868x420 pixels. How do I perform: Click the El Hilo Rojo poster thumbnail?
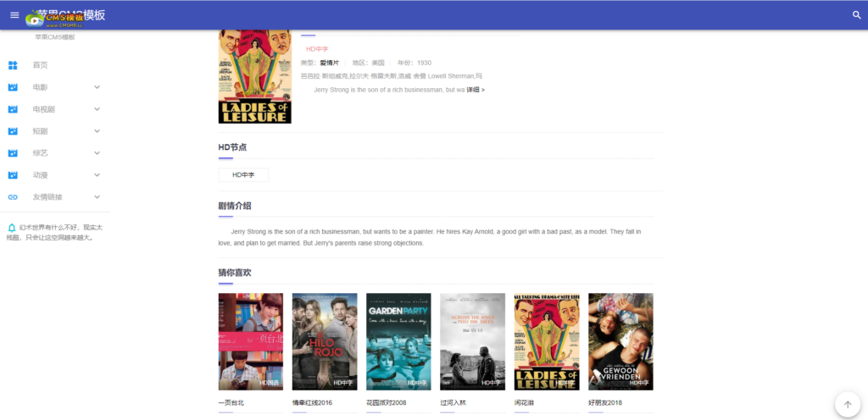(x=325, y=341)
